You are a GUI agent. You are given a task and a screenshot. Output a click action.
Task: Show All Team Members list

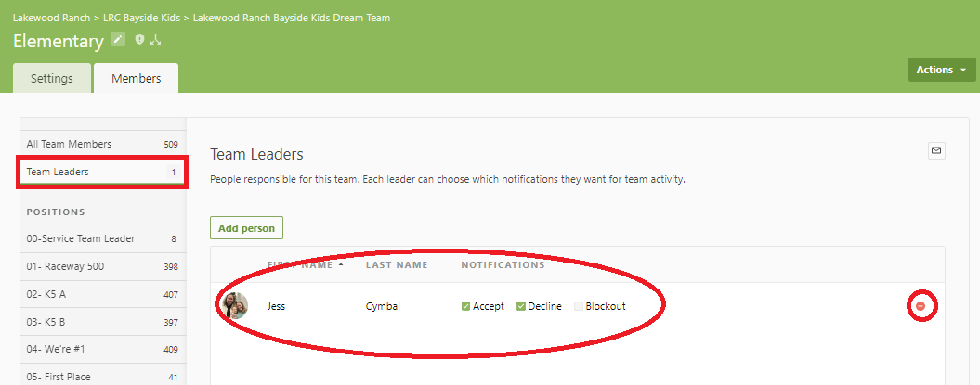click(x=69, y=144)
